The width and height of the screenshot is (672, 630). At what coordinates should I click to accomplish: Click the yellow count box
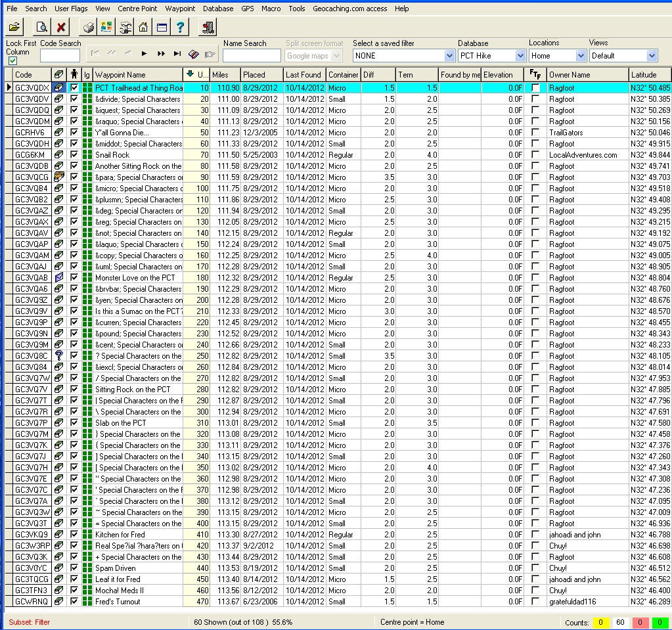(x=601, y=622)
